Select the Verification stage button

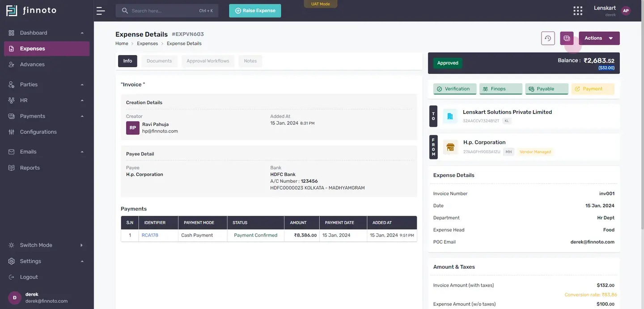(x=455, y=89)
